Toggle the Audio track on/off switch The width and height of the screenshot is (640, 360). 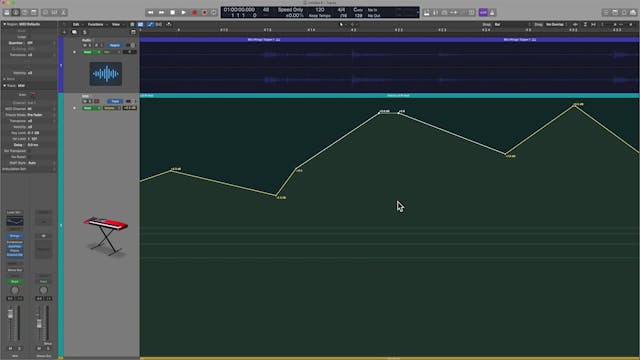click(131, 45)
